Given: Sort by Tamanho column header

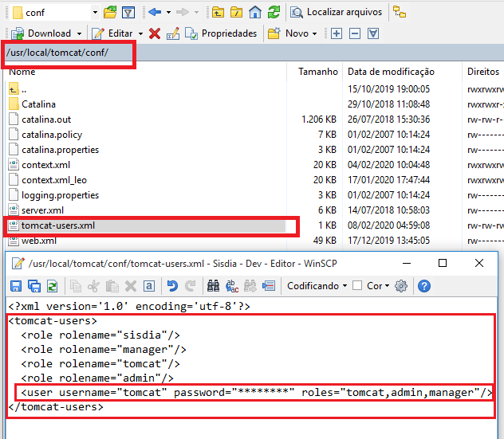Looking at the screenshot, I should 318,72.
